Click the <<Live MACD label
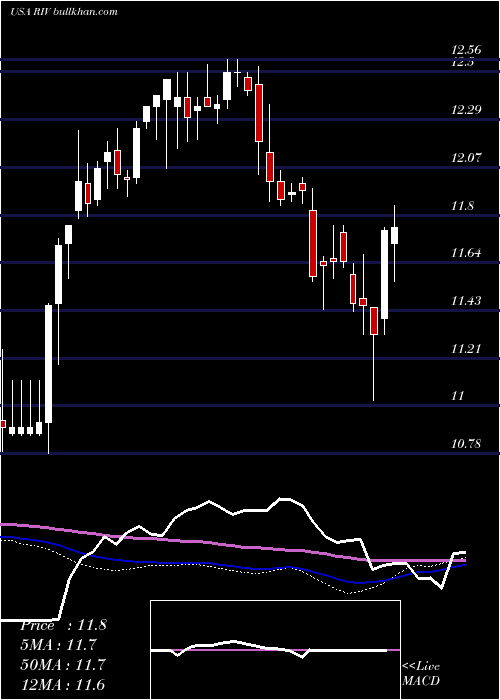This screenshot has width=500, height=700. (421, 673)
